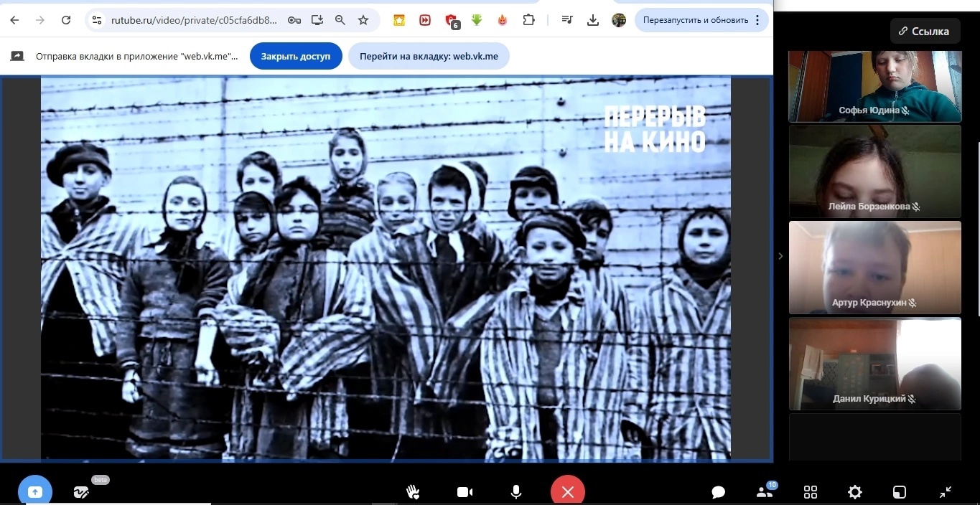Toggle the camera on or off
The width and height of the screenshot is (980, 505).
[465, 492]
